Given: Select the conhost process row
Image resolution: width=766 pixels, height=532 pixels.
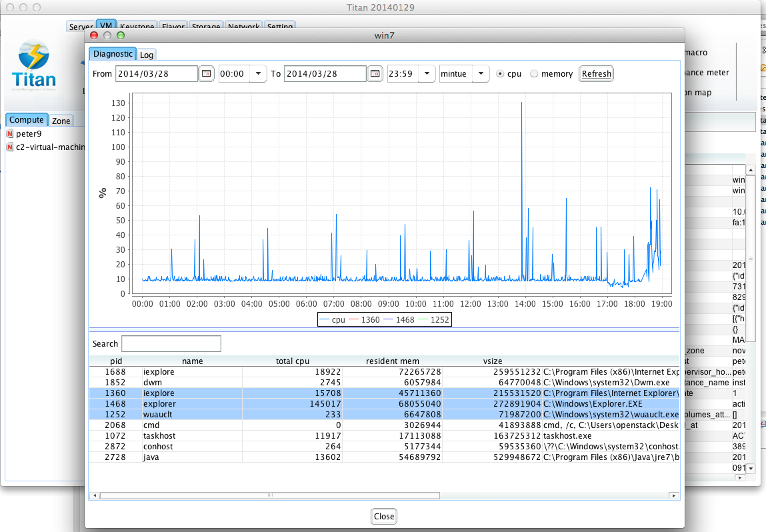Looking at the screenshot, I should click(x=384, y=447).
